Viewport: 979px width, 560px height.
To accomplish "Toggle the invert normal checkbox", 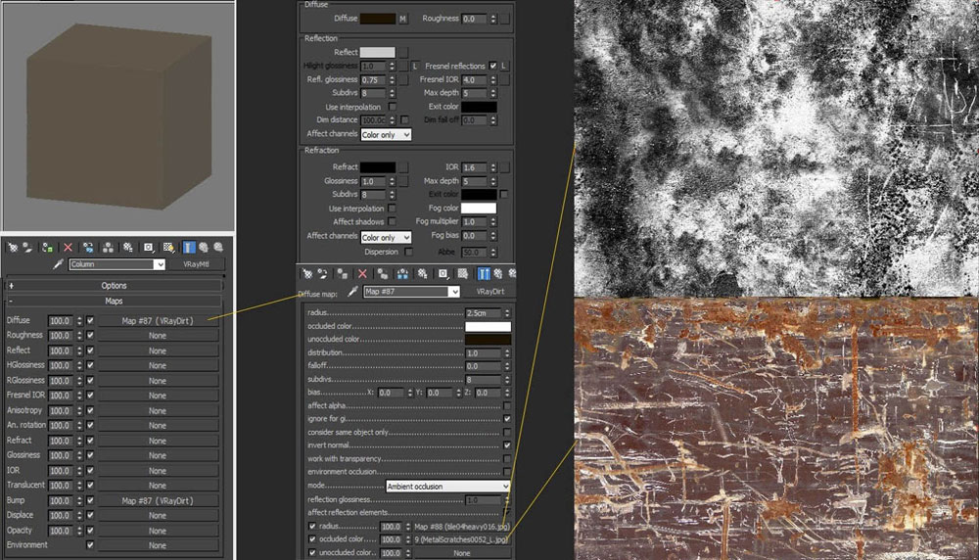I will coord(506,444).
